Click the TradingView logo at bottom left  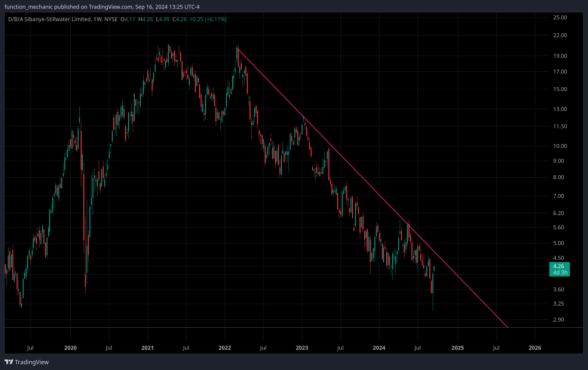(x=27, y=362)
